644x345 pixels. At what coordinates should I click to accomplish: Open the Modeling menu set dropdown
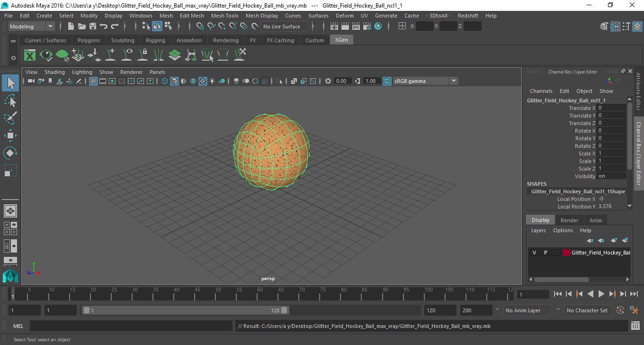coord(32,27)
